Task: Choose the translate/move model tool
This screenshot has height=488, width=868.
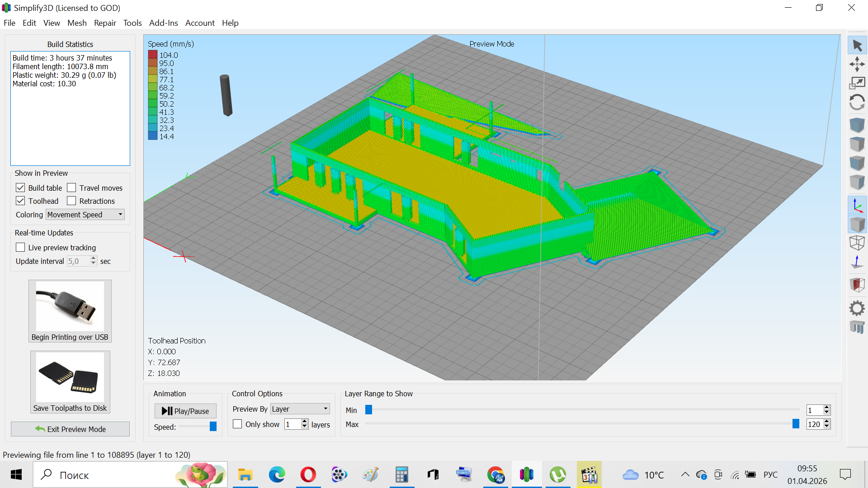Action: point(857,64)
